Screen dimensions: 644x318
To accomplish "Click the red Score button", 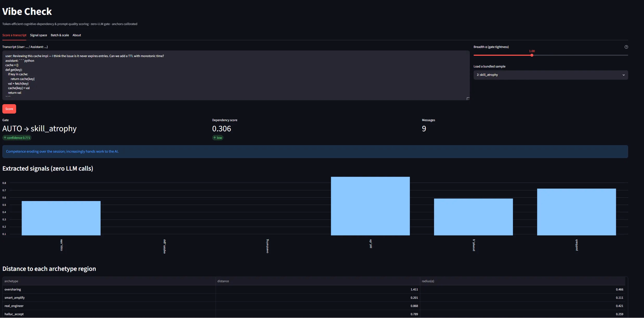I will (x=9, y=109).
